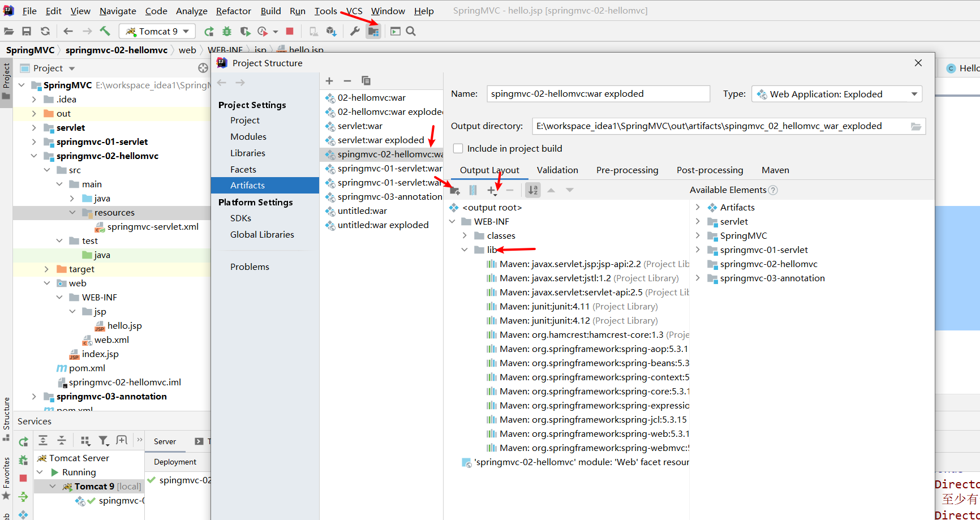Expand the target folder in project tree
This screenshot has width=980, height=520.
(x=46, y=269)
